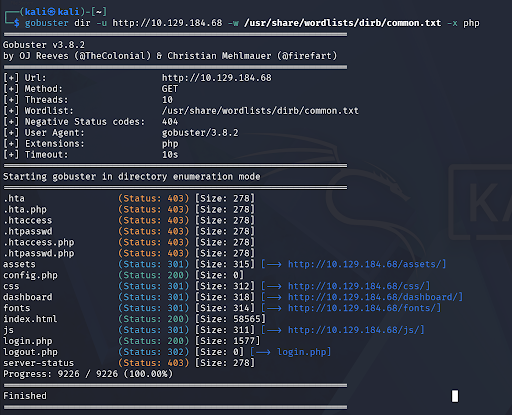Click the Progress 9226 / 9226 line

click(88, 374)
